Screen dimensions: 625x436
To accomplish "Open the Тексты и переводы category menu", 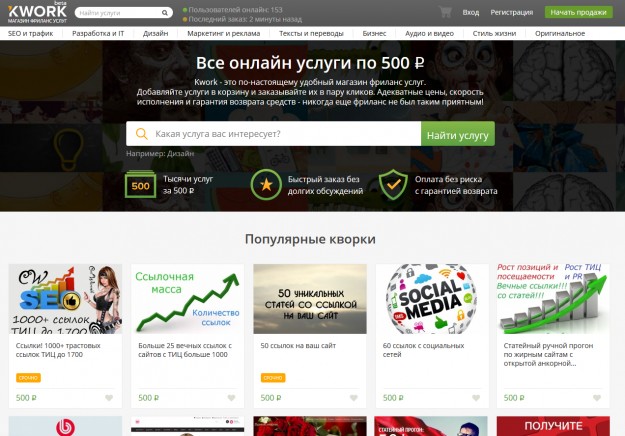I will tap(311, 33).
